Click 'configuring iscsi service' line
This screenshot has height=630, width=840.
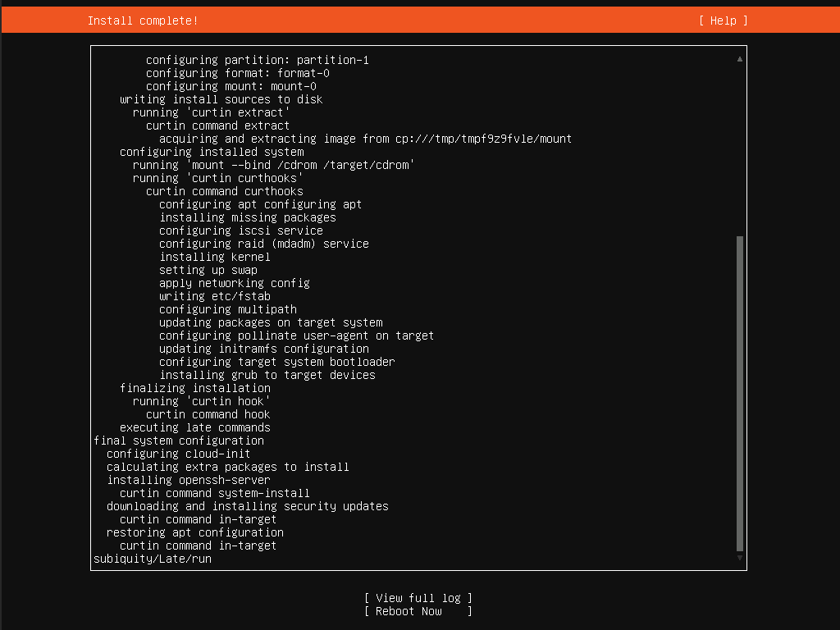241,231
